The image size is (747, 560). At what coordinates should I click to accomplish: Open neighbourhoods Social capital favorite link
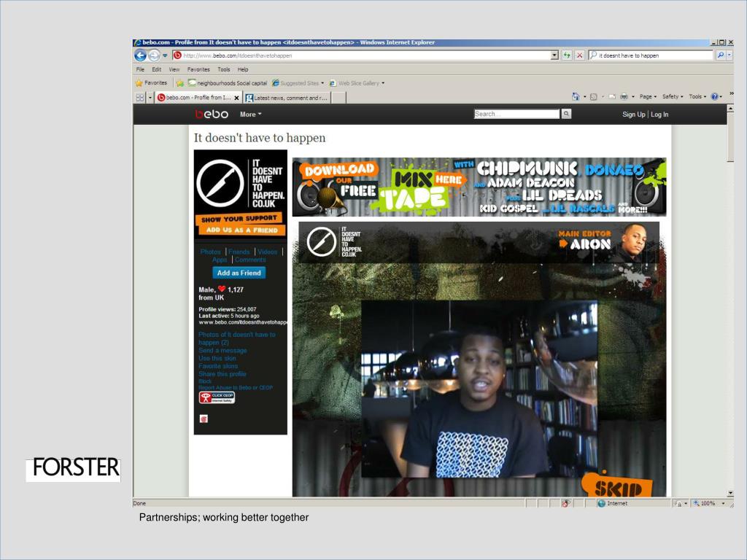tap(228, 83)
